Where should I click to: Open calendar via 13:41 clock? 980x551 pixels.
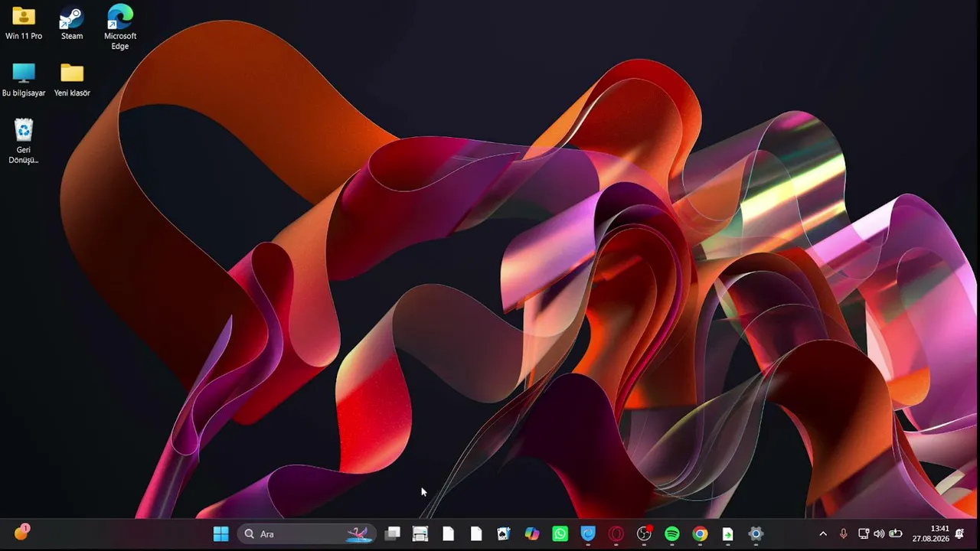point(930,533)
